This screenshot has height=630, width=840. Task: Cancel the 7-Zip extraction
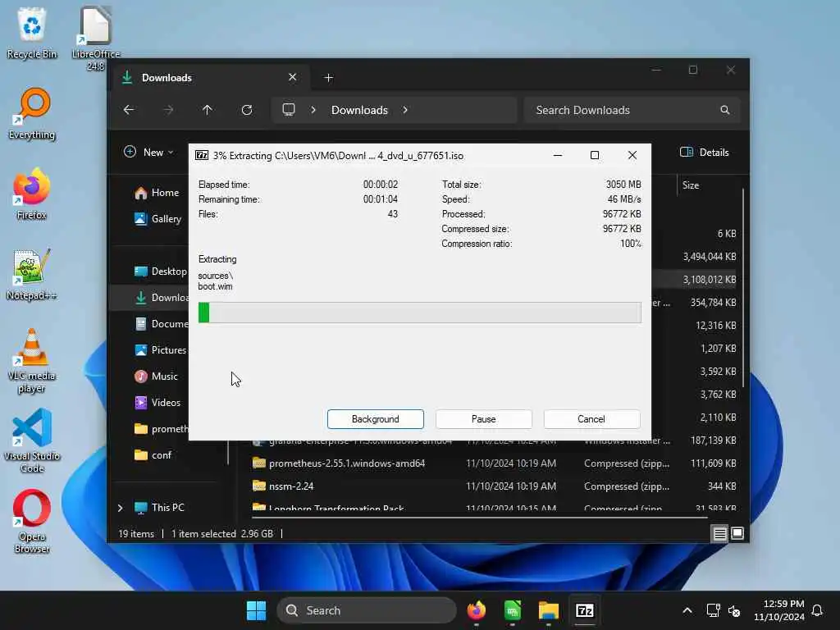pos(591,419)
